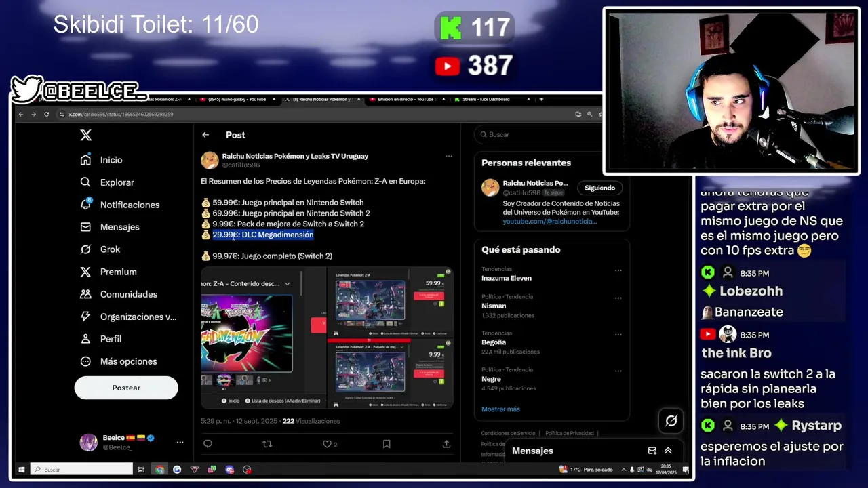Click the browser forward arrow
Viewport: 868px width, 488px height.
[x=33, y=114]
